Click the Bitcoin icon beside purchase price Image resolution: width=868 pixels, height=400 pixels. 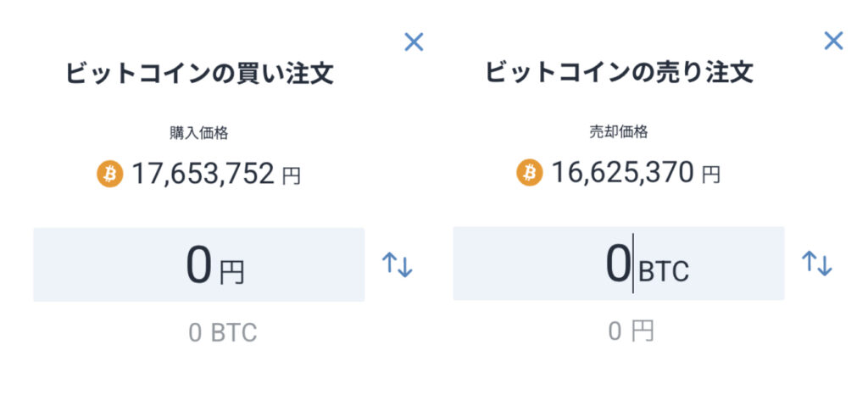pyautogui.click(x=110, y=175)
